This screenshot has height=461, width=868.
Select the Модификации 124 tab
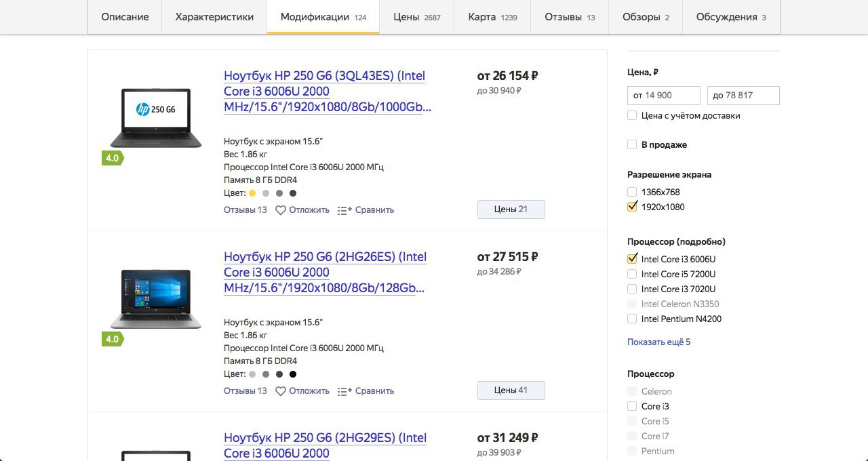pos(323,17)
